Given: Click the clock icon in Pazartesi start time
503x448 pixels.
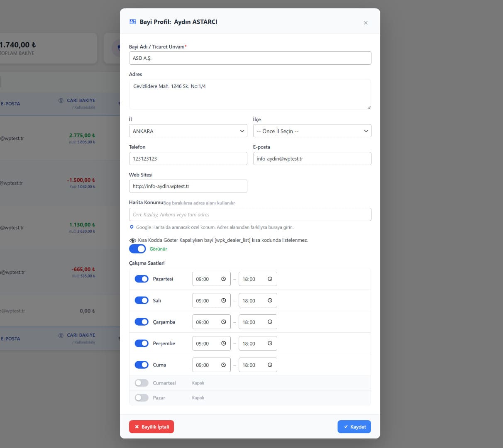Looking at the screenshot, I should (x=223, y=279).
